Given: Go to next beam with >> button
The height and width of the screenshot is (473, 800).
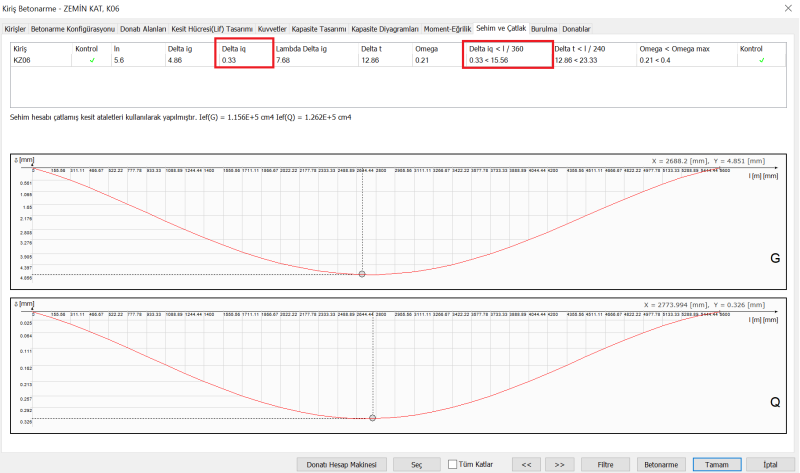Looking at the screenshot, I should pyautogui.click(x=559, y=464).
